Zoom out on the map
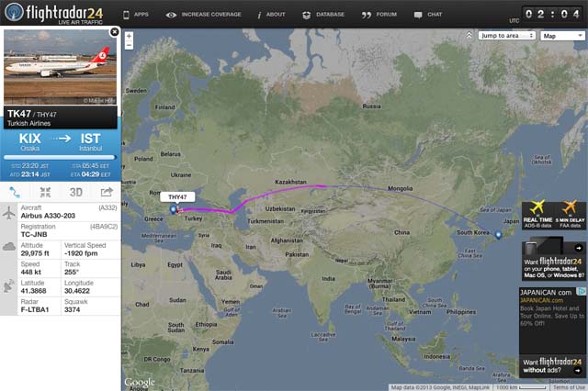 click(129, 45)
